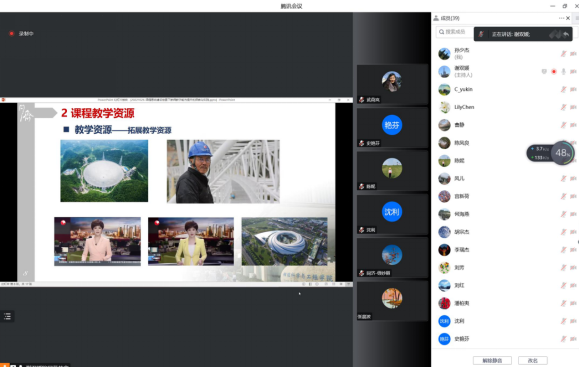Click the shield icon on the host row
This screenshot has height=367, width=580.
click(x=544, y=71)
